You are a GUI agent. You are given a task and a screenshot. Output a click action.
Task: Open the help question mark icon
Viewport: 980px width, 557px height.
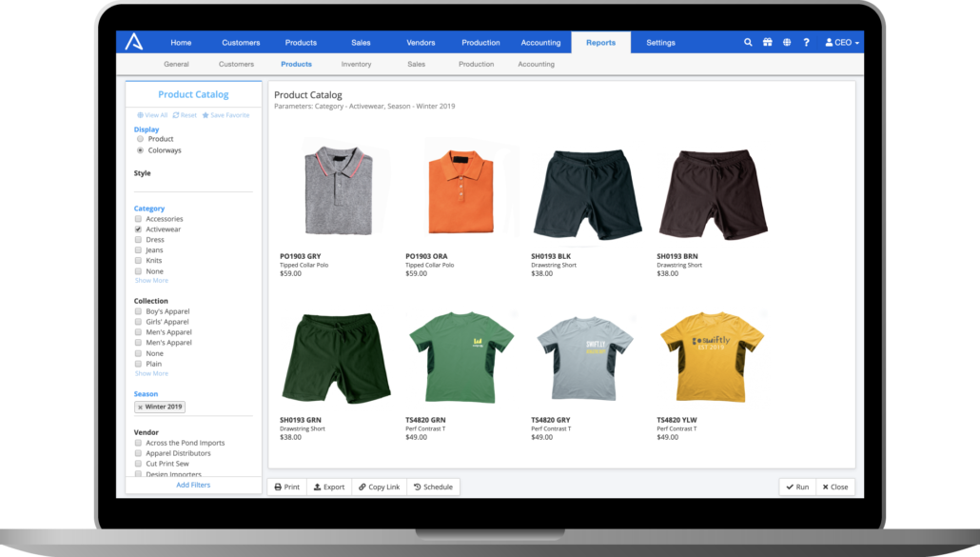(806, 43)
